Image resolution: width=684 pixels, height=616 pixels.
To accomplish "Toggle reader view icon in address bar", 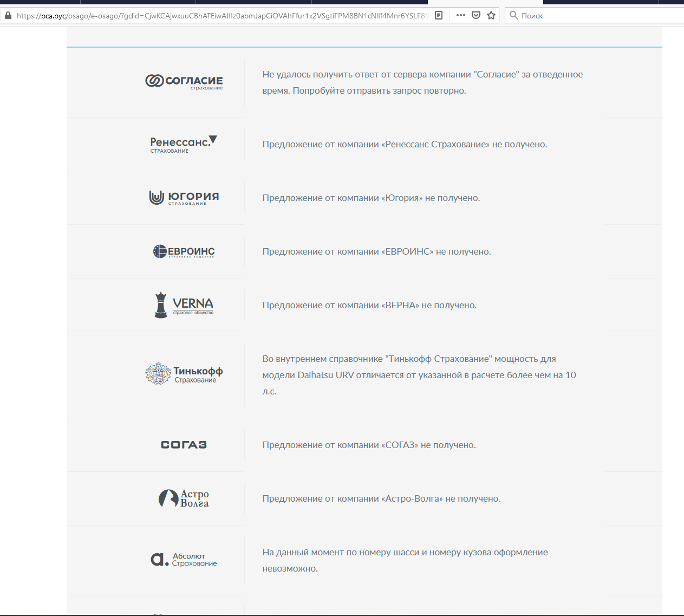I will click(x=439, y=15).
